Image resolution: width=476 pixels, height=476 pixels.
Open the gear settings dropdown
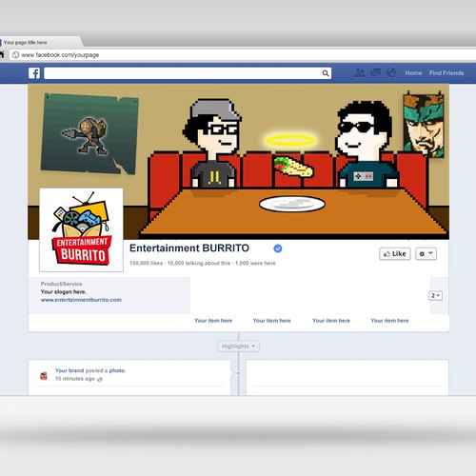pyautogui.click(x=426, y=253)
